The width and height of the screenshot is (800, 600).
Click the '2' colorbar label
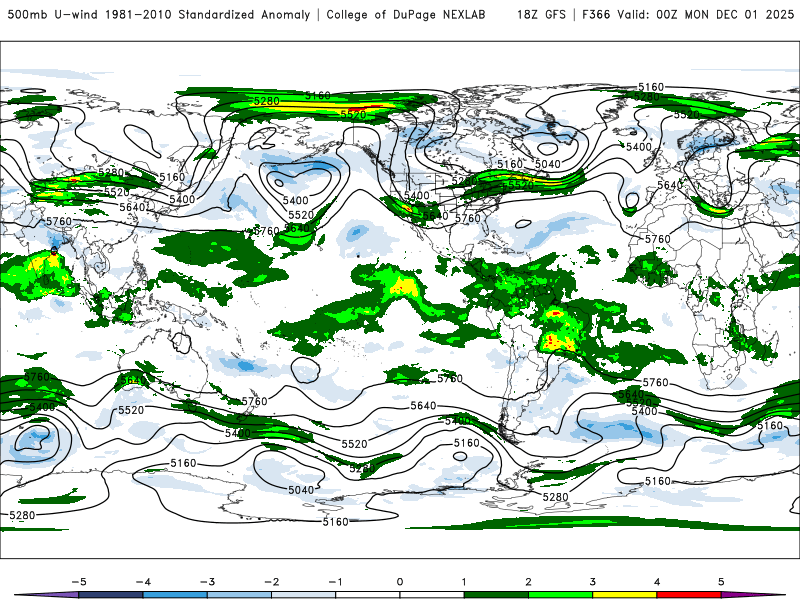(x=529, y=582)
